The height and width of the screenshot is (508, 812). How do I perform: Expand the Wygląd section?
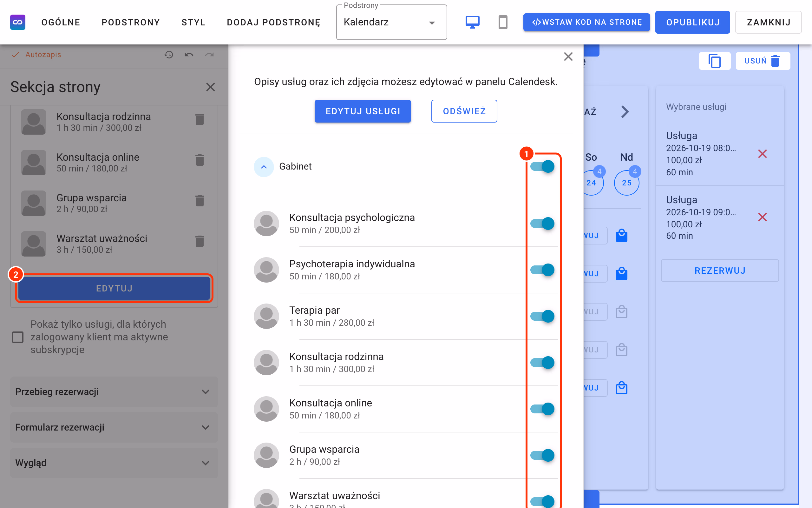click(114, 463)
